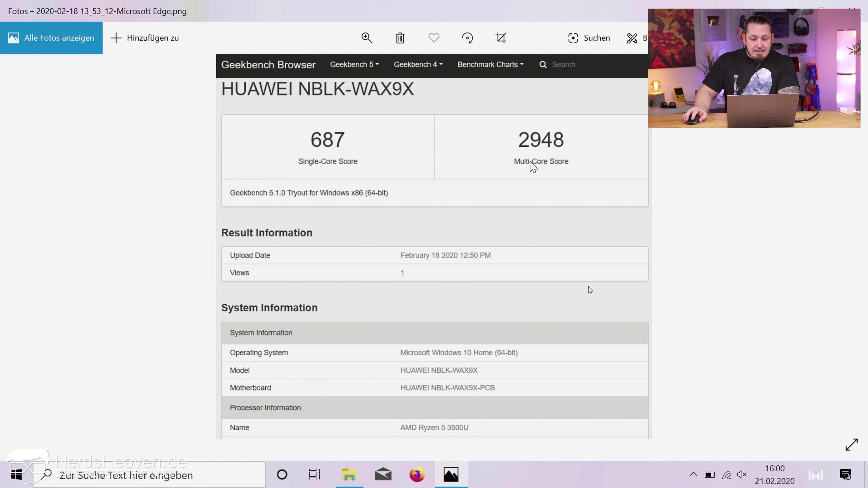Click battery status tray icon

pos(710,475)
